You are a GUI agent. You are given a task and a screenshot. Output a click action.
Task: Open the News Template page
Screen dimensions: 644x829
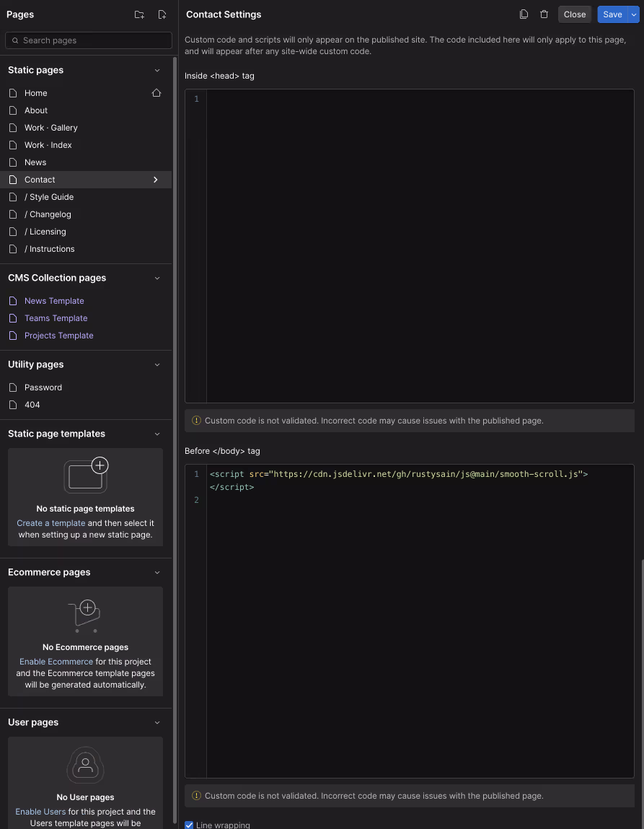coord(86,301)
